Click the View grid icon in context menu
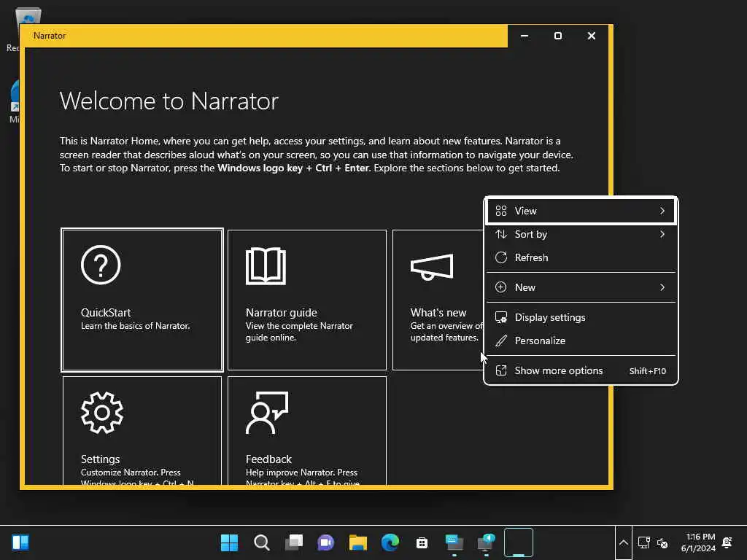 click(500, 211)
